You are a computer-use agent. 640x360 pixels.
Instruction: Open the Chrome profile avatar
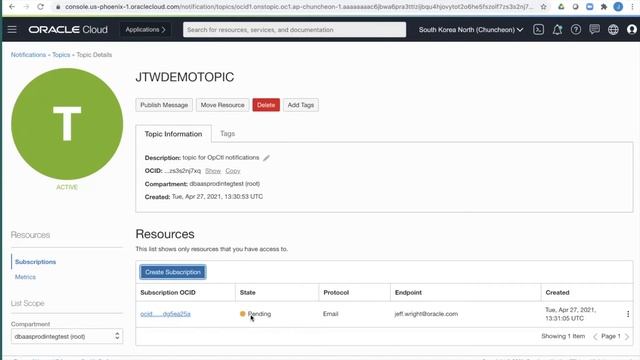[618, 7]
